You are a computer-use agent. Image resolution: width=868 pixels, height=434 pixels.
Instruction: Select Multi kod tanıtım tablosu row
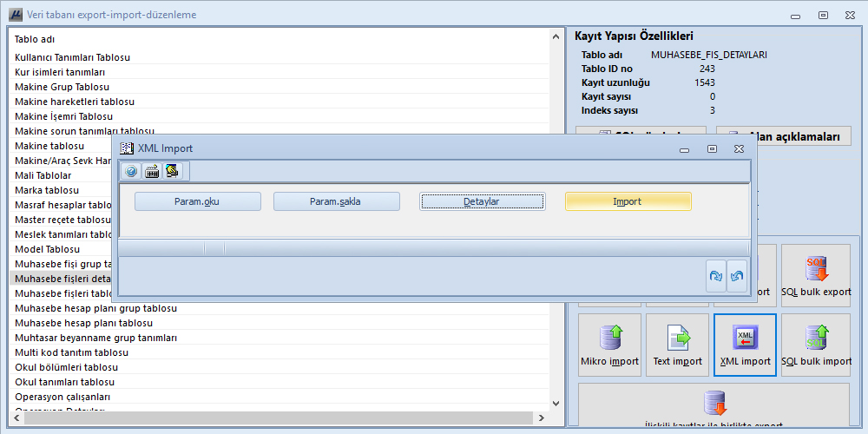(279, 352)
